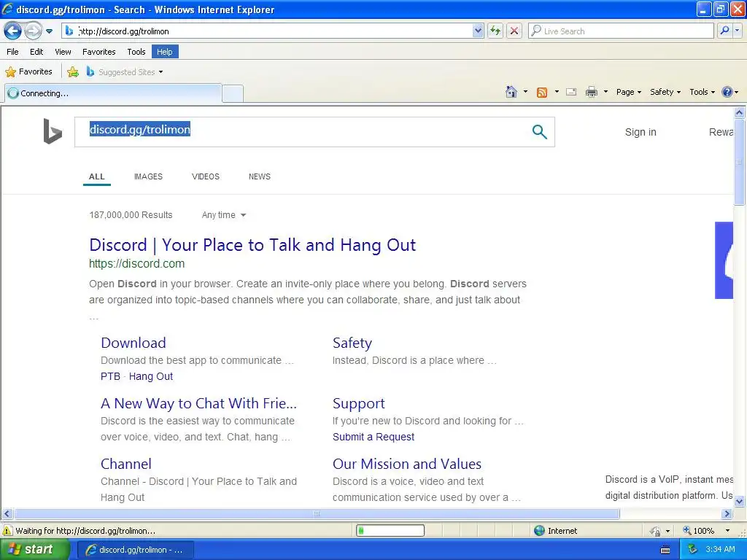Open the search provider dropdown arrow
This screenshot has width=747, height=560.
pyautogui.click(x=737, y=31)
